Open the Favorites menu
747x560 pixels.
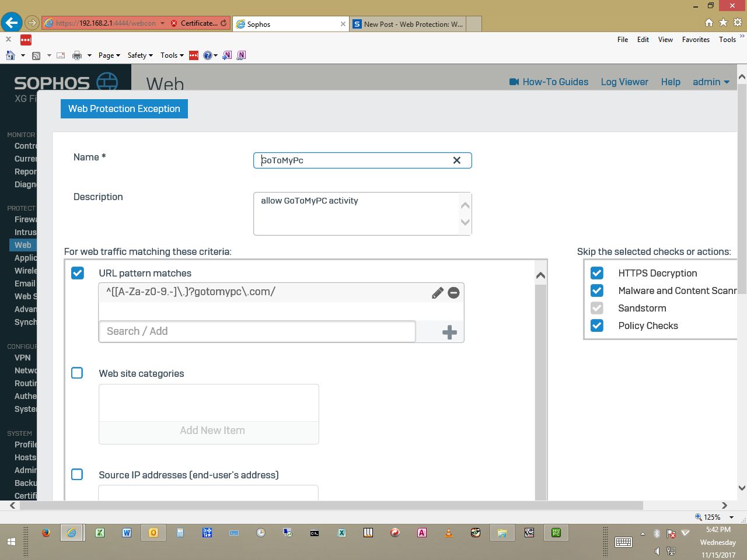pos(696,40)
